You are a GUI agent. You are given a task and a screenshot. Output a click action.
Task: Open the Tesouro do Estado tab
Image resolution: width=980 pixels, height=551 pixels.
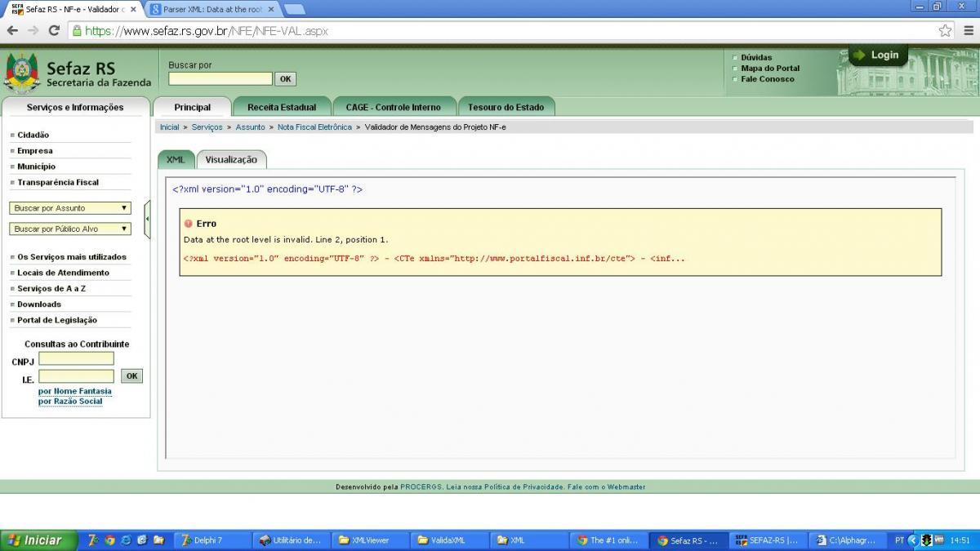pyautogui.click(x=506, y=107)
